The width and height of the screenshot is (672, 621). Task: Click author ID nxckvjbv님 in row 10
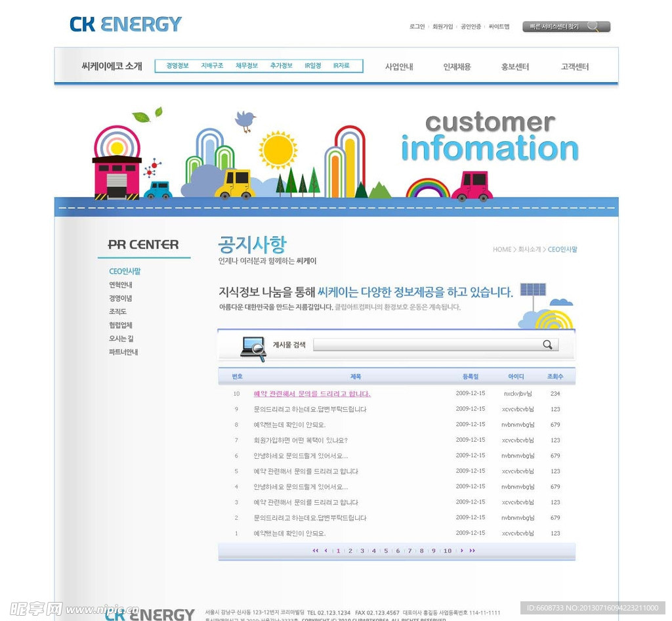point(518,393)
